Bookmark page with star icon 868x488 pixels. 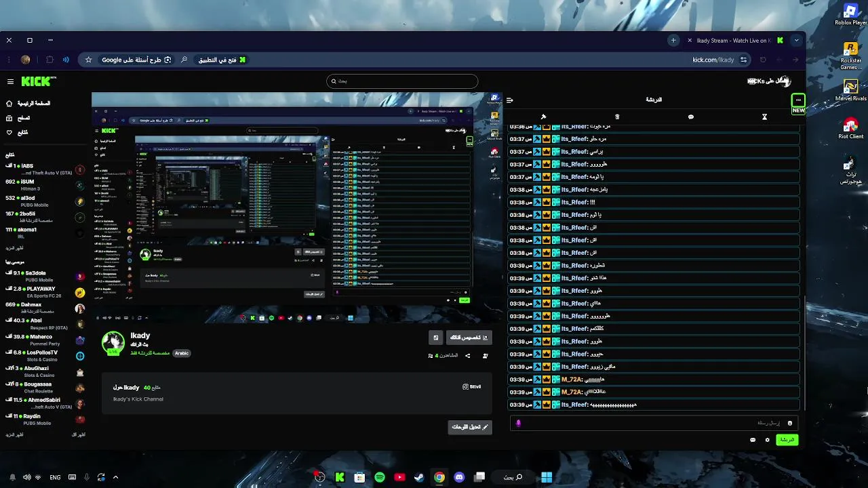[x=88, y=60]
